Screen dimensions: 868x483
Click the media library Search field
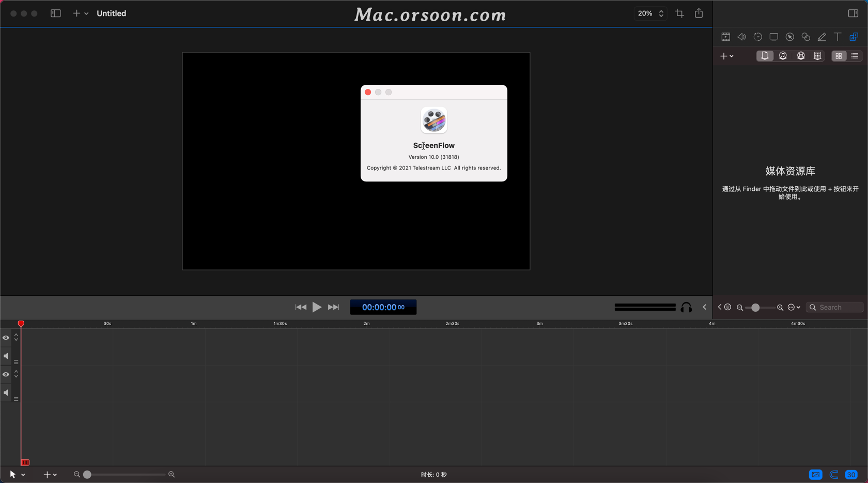[x=835, y=307]
